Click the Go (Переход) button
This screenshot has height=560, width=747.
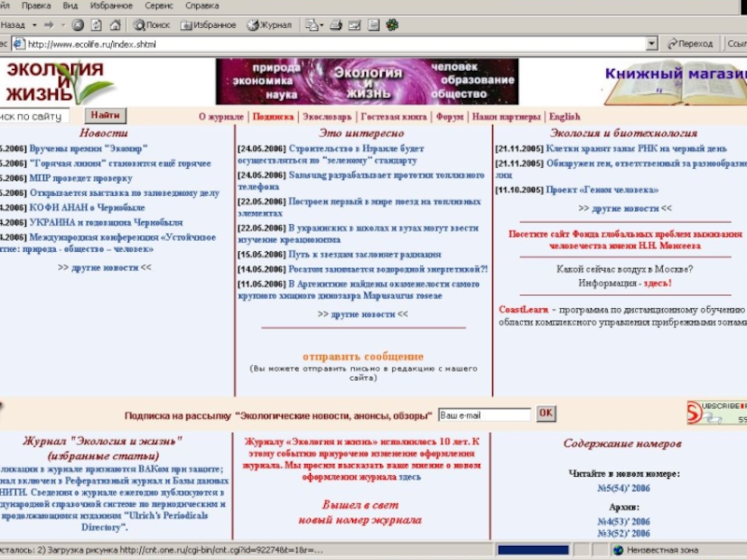click(690, 44)
